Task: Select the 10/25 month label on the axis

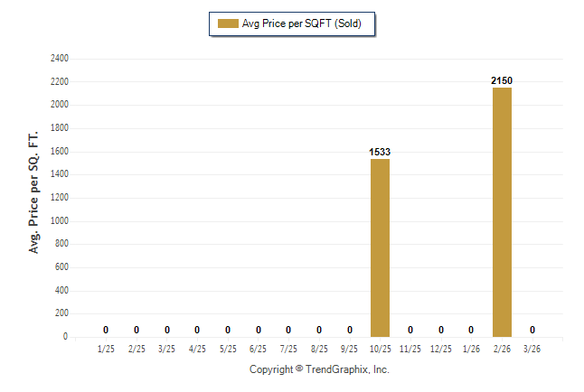Action: click(x=380, y=349)
